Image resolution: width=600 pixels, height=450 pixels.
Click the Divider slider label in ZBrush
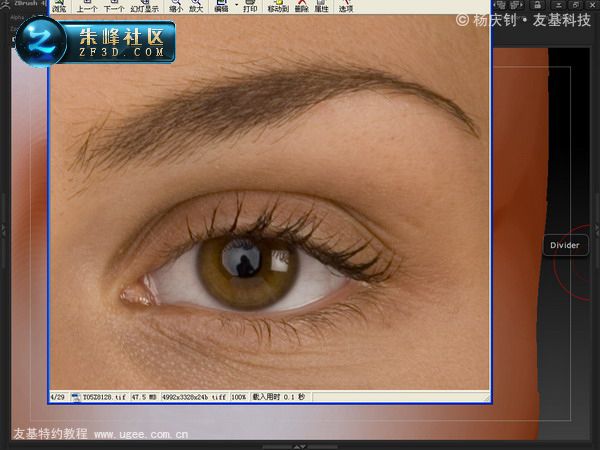[565, 245]
